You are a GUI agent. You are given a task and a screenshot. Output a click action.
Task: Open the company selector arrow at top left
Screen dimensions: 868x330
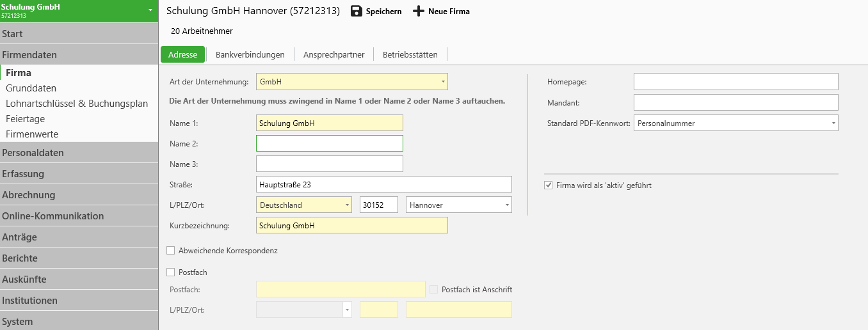150,10
